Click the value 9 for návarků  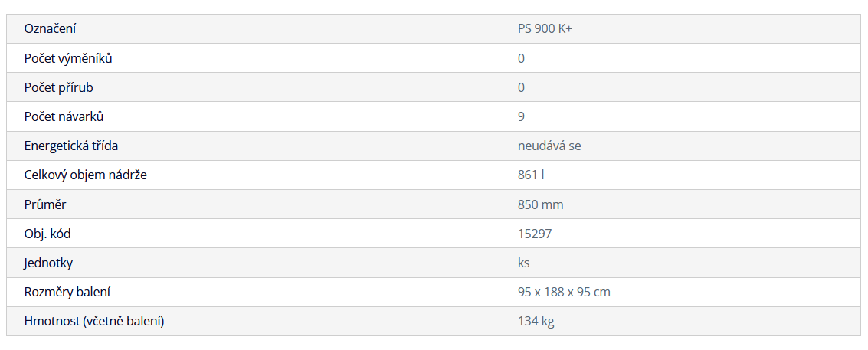pyautogui.click(x=522, y=116)
